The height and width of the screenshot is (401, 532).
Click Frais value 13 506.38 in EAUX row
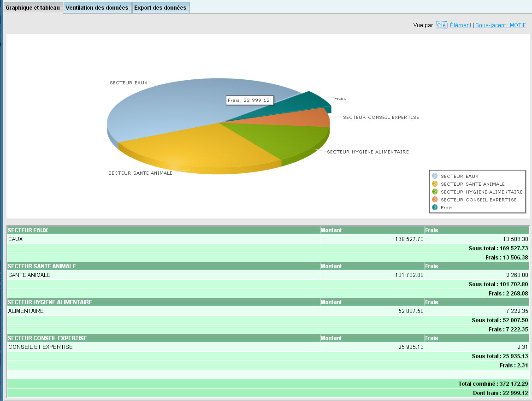coord(515,239)
